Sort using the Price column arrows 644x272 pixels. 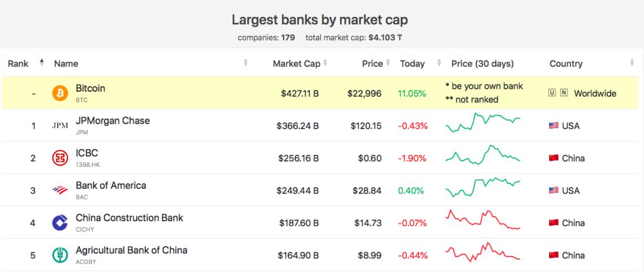click(388, 63)
